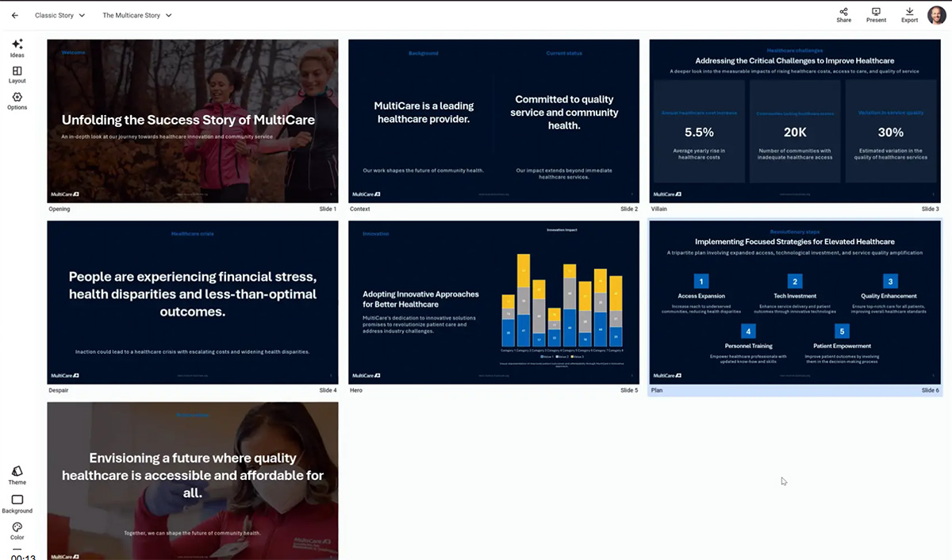Screen dimensions: 952x560
Task: Click the back arrow icon
Action: [x=15, y=15]
